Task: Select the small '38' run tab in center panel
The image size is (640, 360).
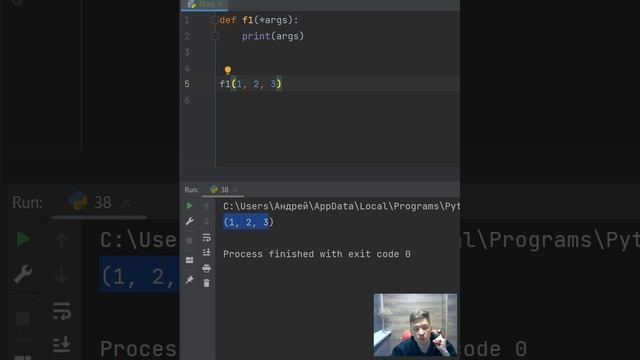Action: (x=219, y=190)
